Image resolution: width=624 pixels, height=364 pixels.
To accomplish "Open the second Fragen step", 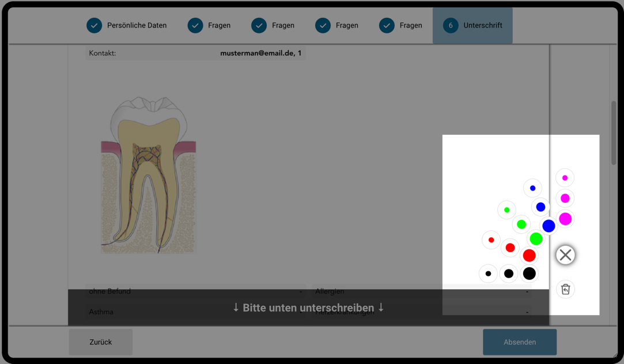I will click(273, 25).
